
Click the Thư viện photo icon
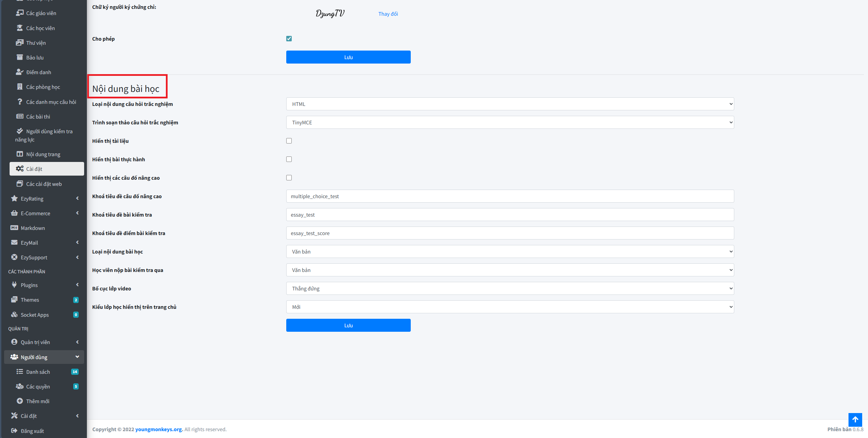(19, 43)
